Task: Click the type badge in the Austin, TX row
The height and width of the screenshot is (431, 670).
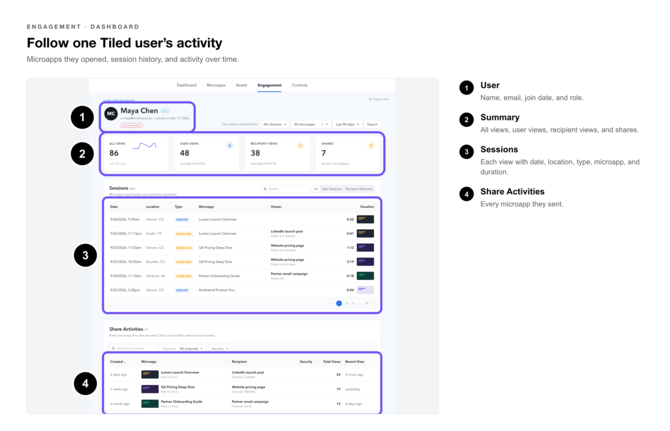Action: pyautogui.click(x=184, y=234)
